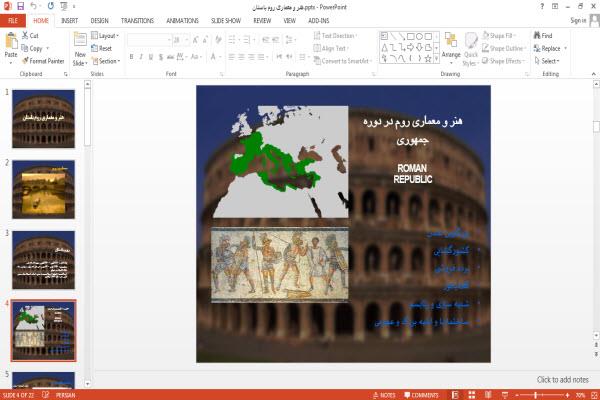The height and width of the screenshot is (400, 600).
Task: Toggle Strikethrough formatting
Action: [x=170, y=57]
